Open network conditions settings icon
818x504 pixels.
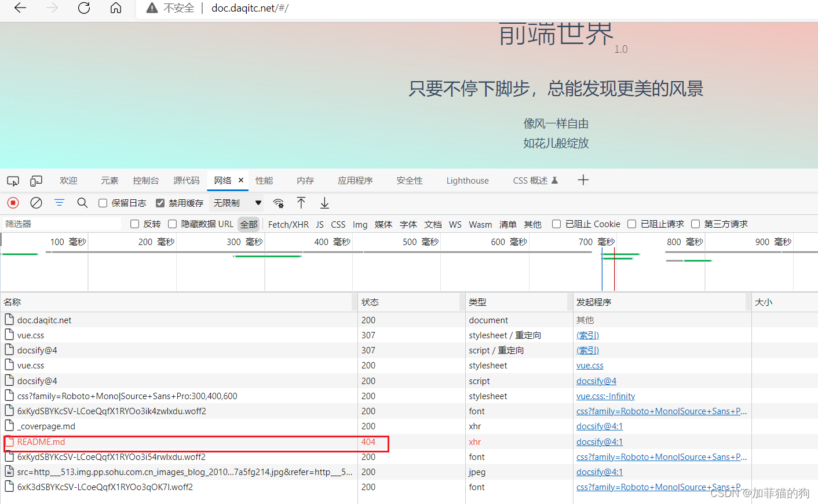(x=279, y=203)
